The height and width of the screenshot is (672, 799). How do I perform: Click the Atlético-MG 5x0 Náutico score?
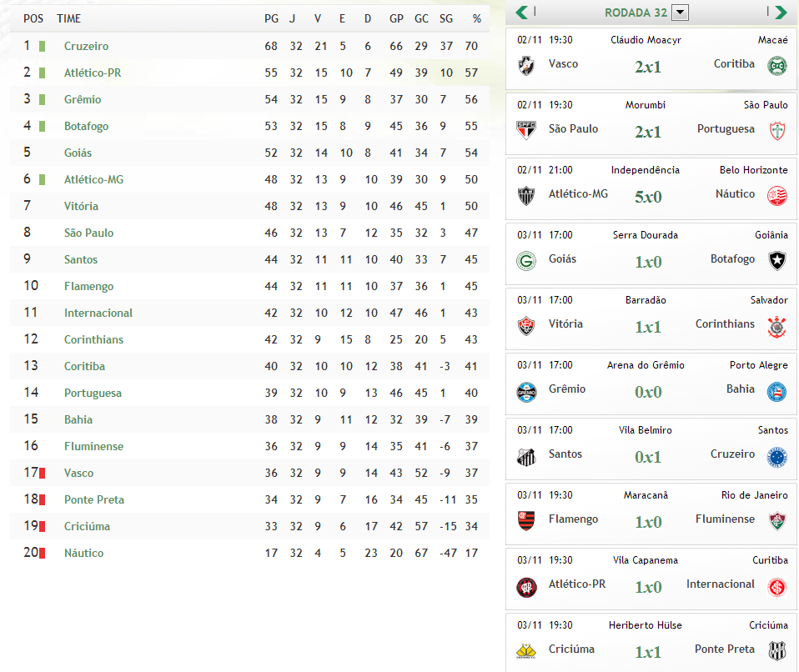(x=647, y=197)
